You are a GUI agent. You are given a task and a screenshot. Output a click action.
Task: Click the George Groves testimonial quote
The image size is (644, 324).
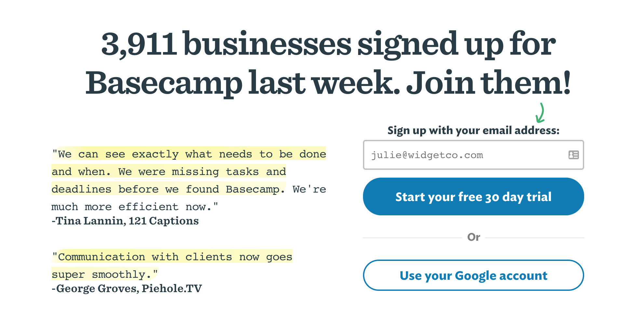point(172,265)
